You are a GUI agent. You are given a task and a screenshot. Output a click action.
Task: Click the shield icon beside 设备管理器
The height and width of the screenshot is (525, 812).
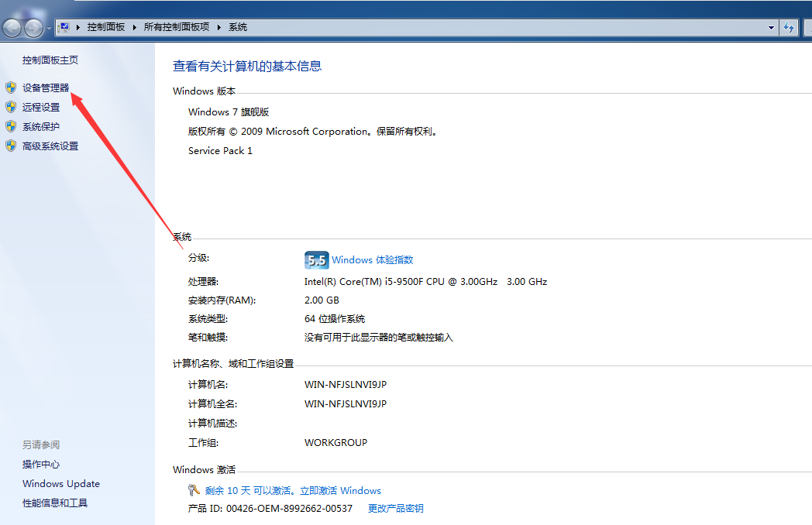click(x=10, y=87)
